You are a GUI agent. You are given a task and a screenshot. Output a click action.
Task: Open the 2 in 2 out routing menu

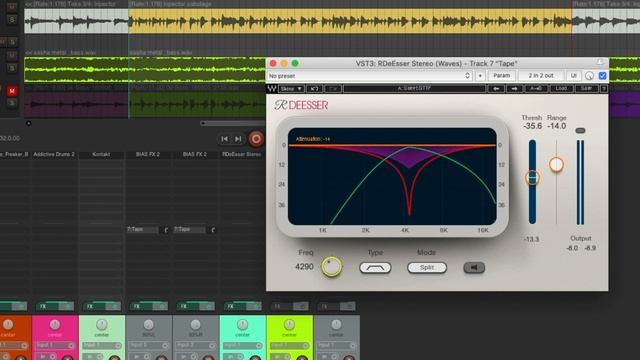point(541,76)
